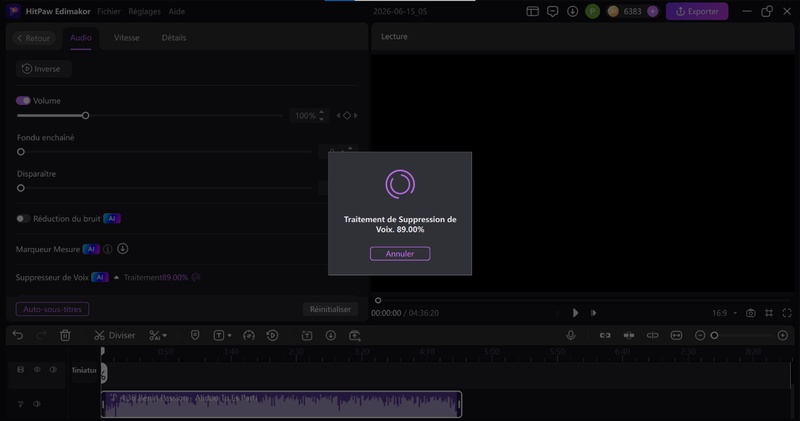Click the export-frame upload icon in toolbar
Screen dimensions: 800x421
[x=355, y=335]
